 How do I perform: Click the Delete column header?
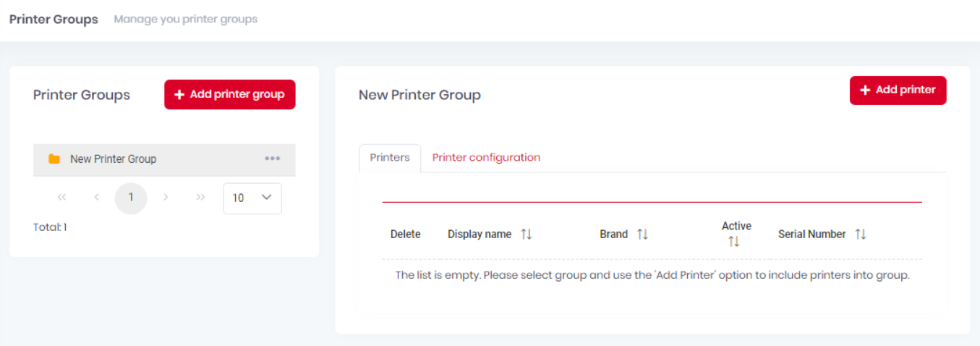pos(405,234)
